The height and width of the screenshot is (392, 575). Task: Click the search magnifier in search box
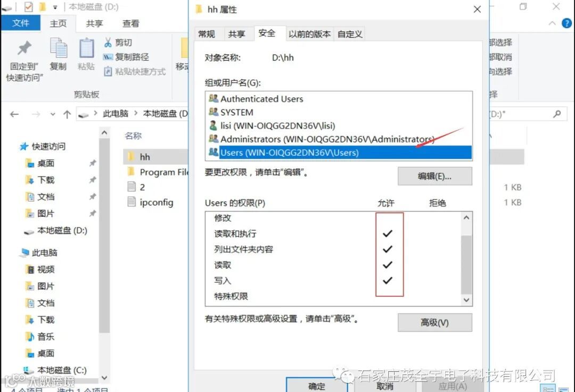coord(557,114)
